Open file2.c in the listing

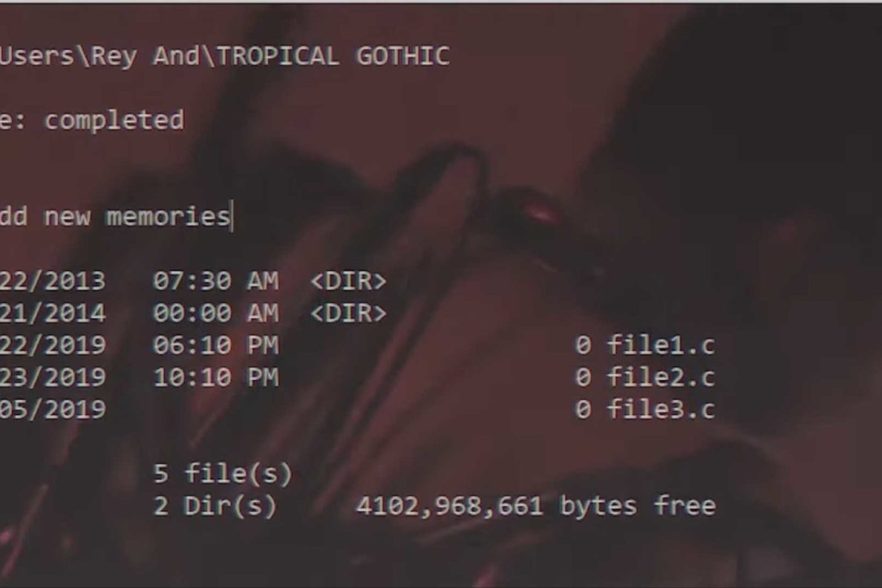pos(661,377)
